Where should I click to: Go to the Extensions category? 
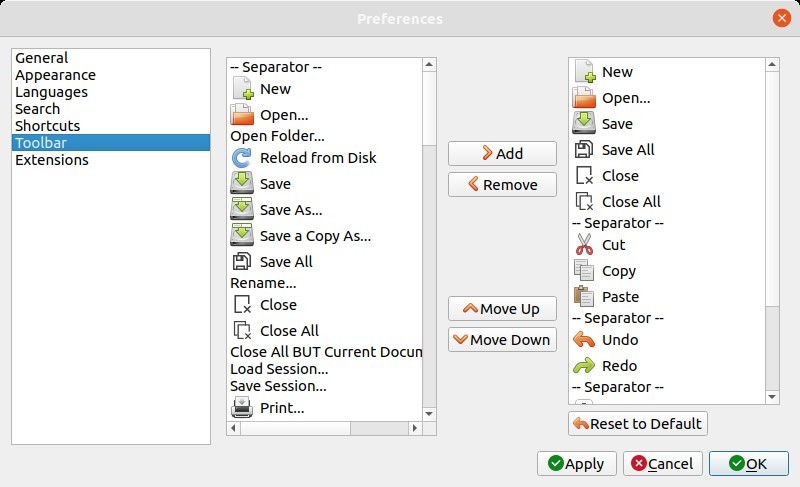[51, 160]
